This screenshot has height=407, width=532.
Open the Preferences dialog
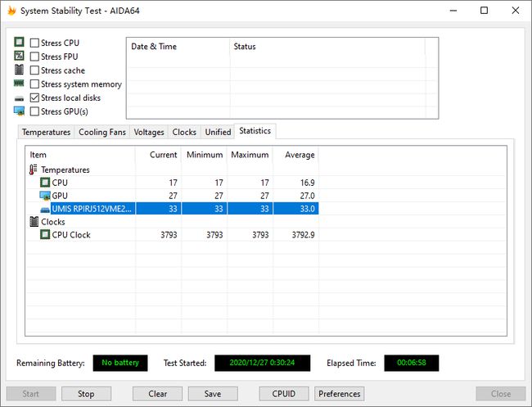(339, 394)
